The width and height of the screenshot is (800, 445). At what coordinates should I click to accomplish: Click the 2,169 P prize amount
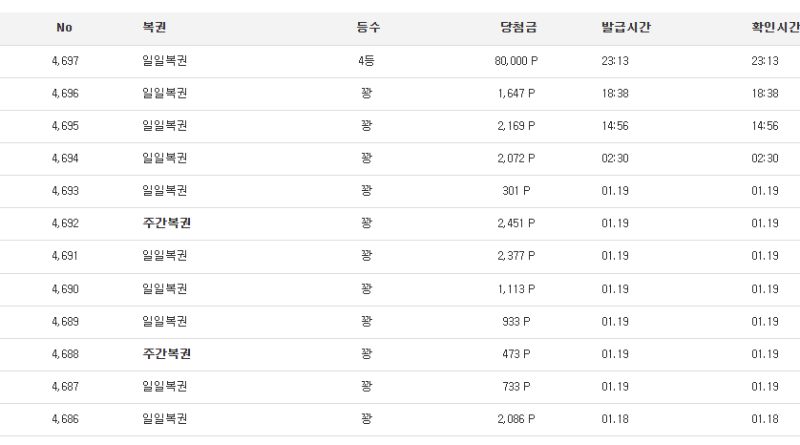[516, 126]
